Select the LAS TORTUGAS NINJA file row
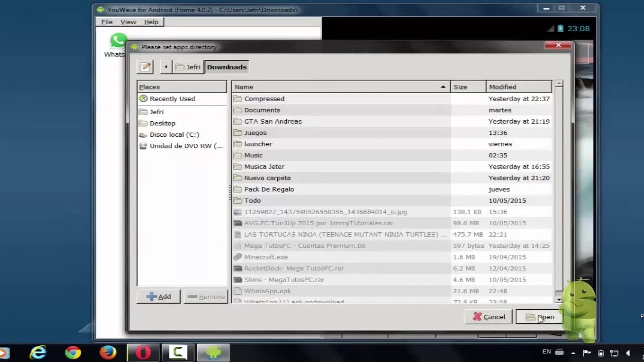This screenshot has height=362, width=644. point(392,234)
